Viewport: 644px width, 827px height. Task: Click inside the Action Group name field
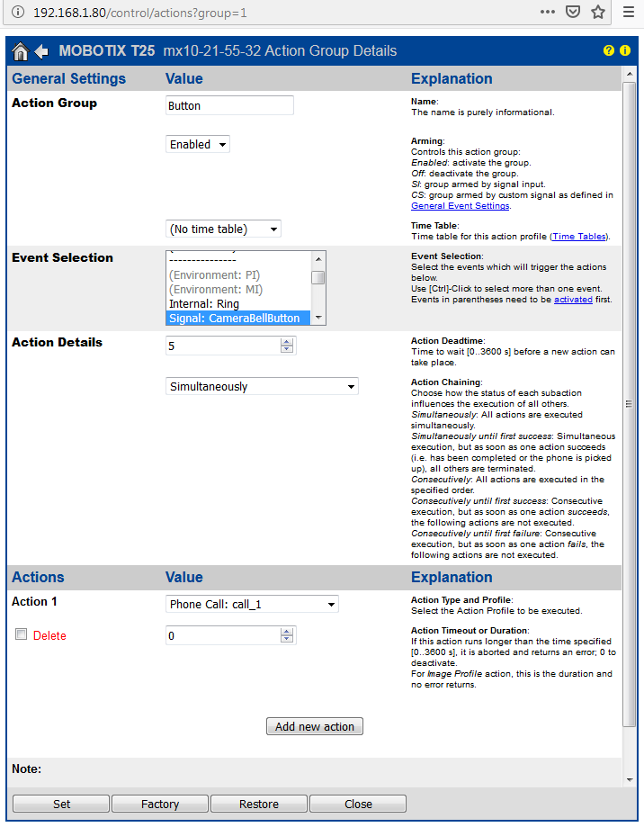(230, 105)
